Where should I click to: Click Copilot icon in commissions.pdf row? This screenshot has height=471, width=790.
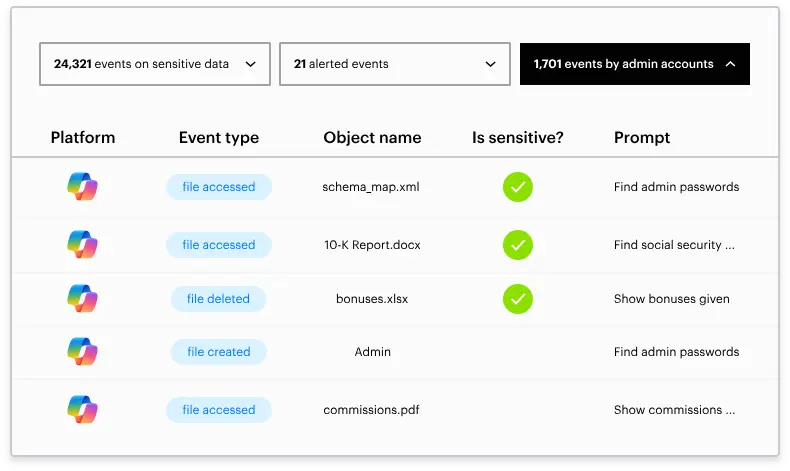(83, 410)
